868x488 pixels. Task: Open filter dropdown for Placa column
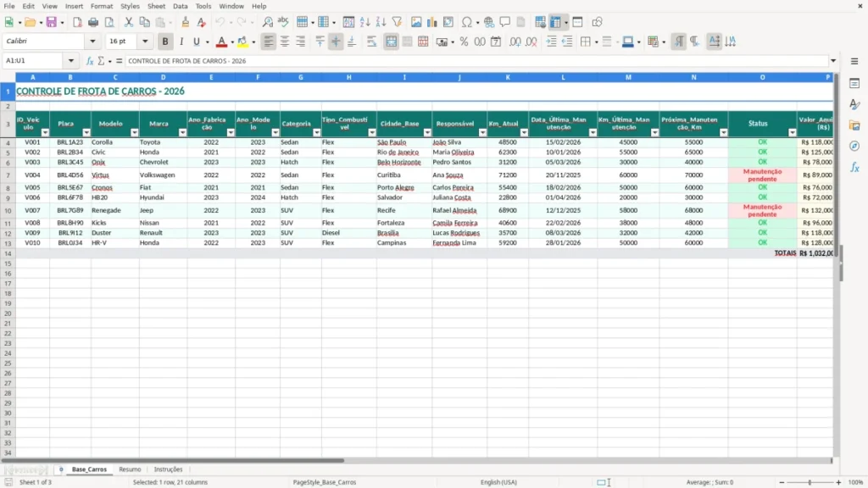coord(86,133)
